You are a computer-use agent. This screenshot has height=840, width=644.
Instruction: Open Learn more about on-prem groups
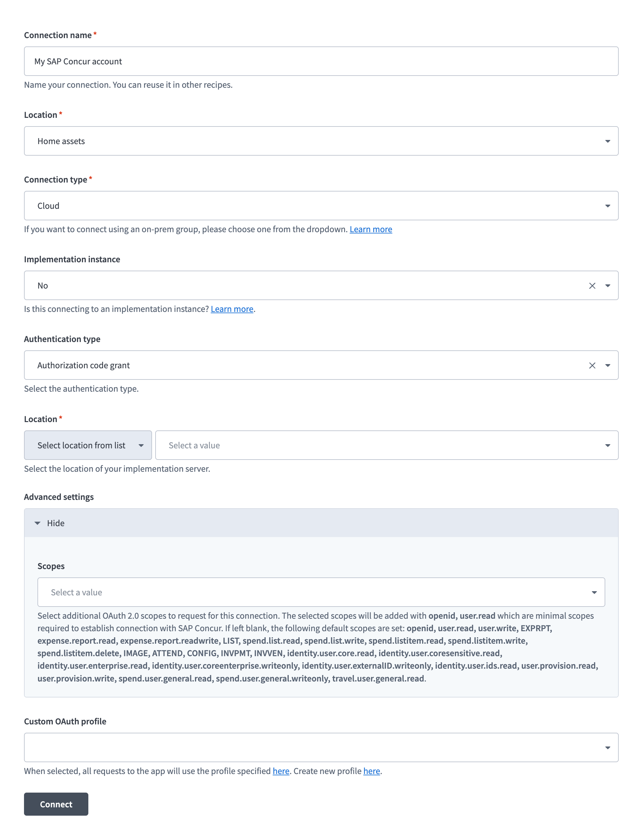371,229
